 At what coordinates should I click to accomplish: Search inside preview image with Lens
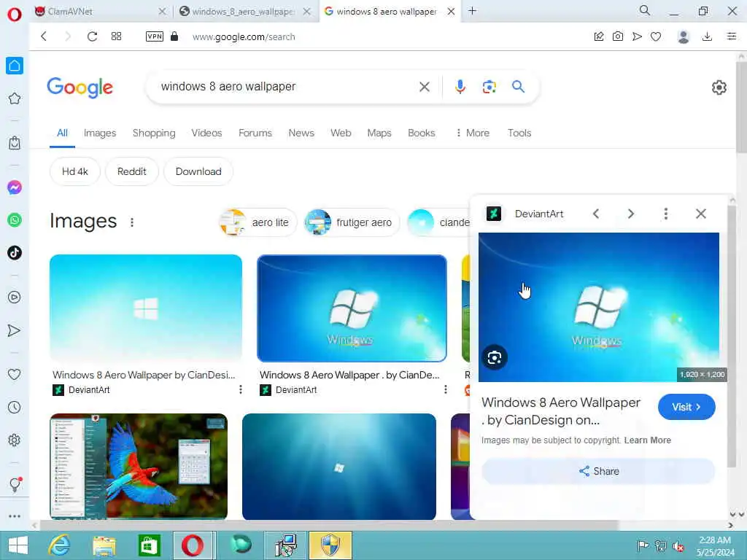click(x=495, y=357)
